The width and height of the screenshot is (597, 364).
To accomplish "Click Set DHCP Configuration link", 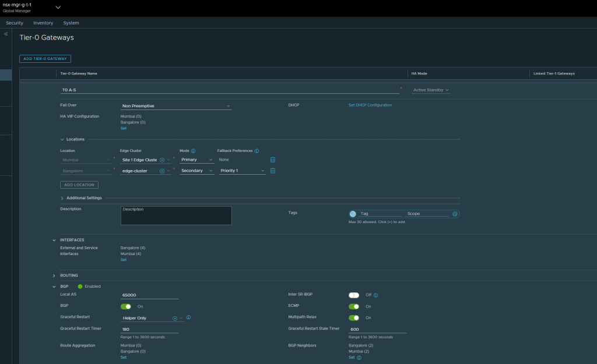I will coord(370,105).
